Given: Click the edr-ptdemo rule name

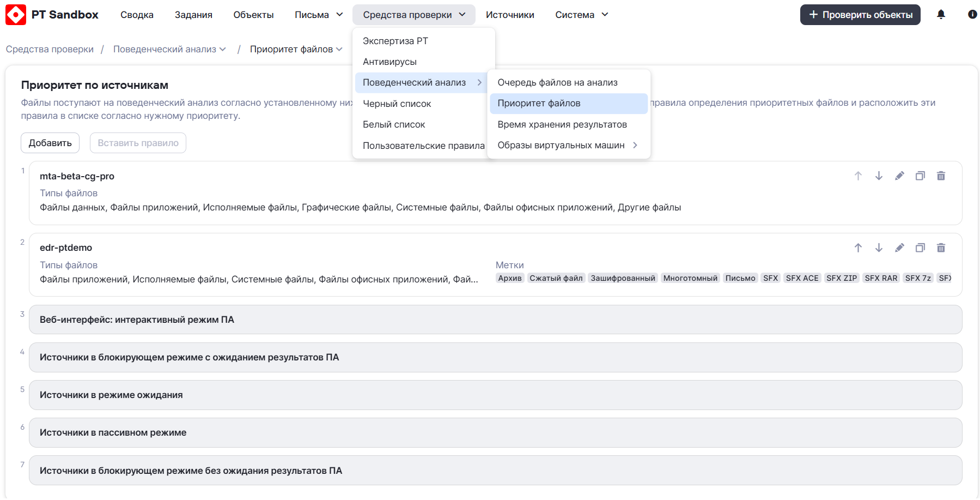Looking at the screenshot, I should coord(66,248).
